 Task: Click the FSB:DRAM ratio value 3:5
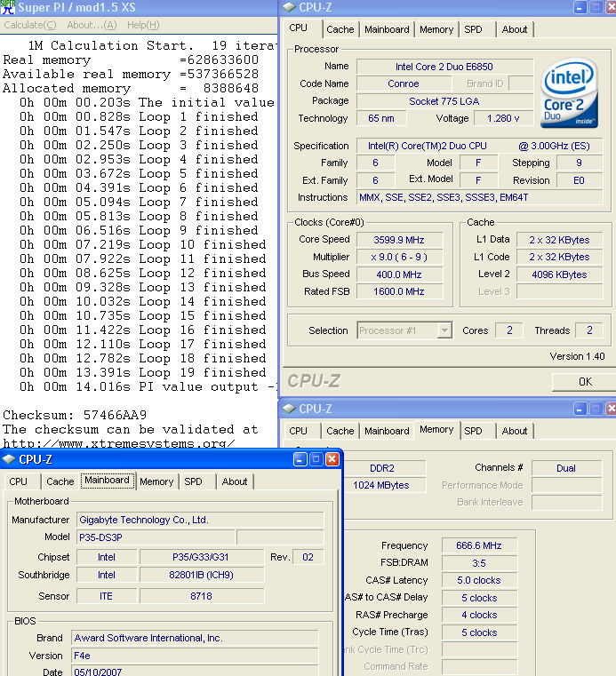(x=479, y=563)
